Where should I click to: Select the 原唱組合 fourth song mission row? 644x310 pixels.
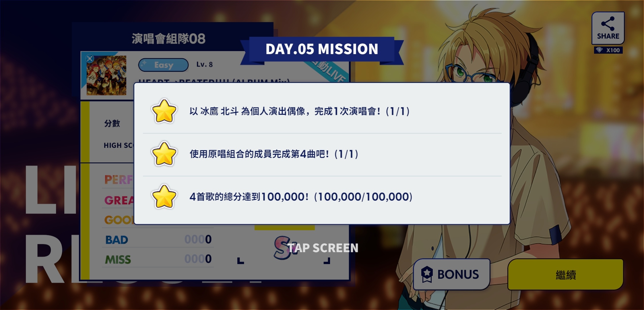click(322, 154)
